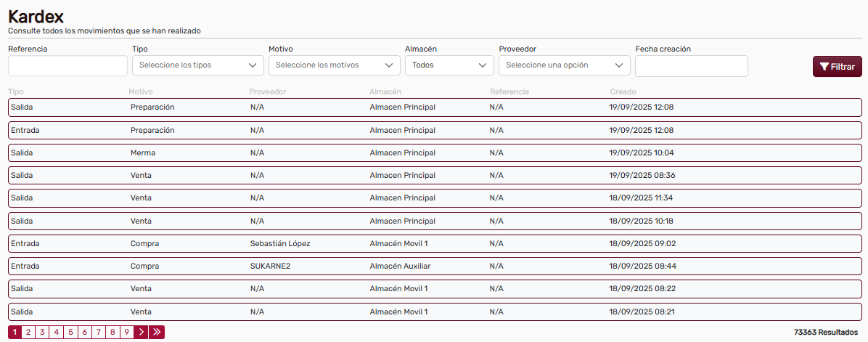Sort by the Creado column header
This screenshot has height=342, width=868.
pyautogui.click(x=623, y=92)
